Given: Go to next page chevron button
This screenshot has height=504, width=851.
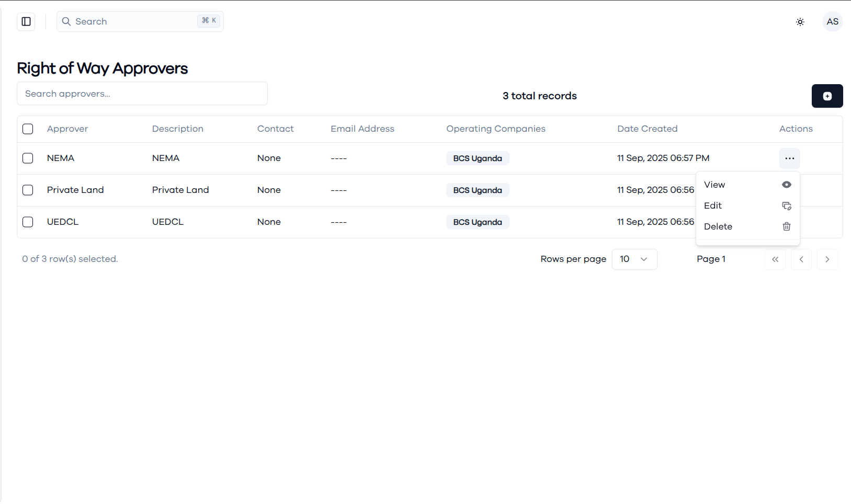Looking at the screenshot, I should pyautogui.click(x=827, y=259).
